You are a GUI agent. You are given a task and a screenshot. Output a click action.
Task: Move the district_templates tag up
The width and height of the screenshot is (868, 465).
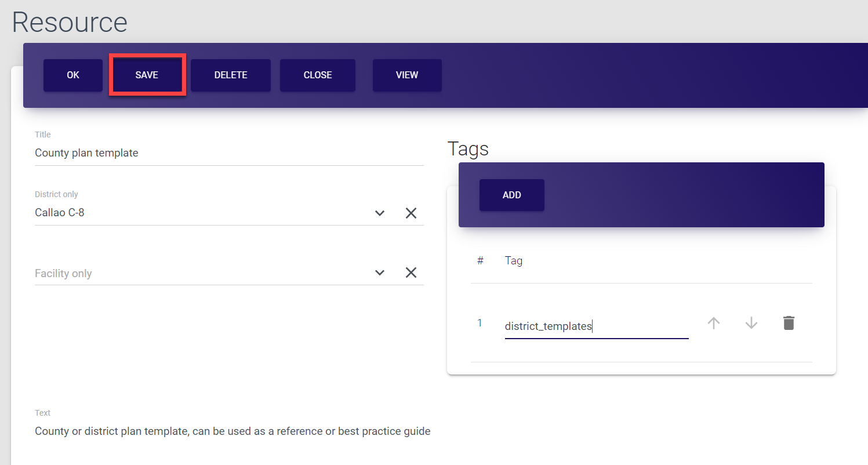[x=714, y=324]
